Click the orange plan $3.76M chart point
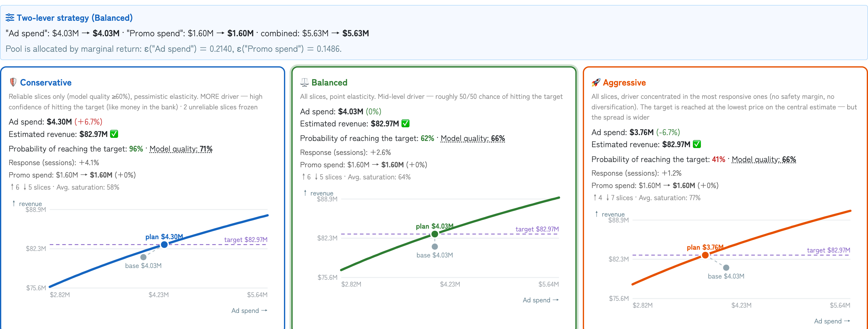The height and width of the screenshot is (329, 868). (x=705, y=255)
